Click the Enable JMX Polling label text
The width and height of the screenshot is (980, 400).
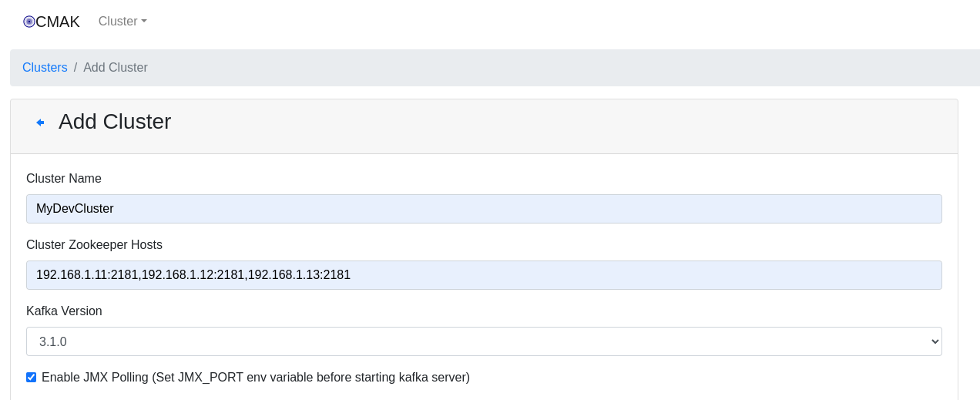[94, 378]
